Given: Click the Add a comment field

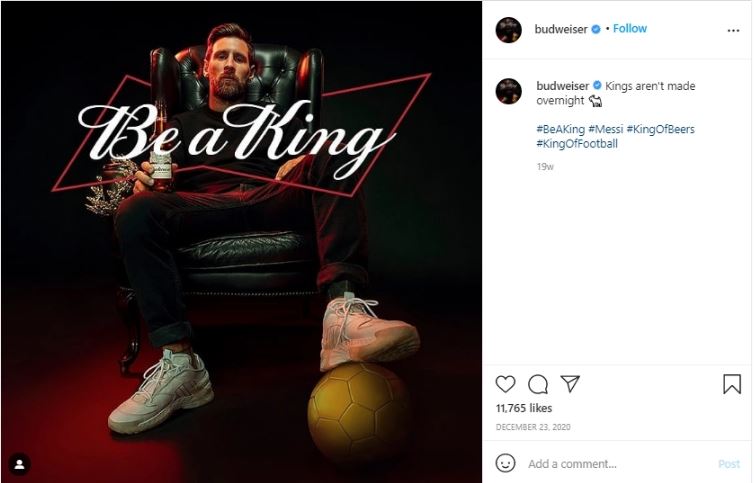Looking at the screenshot, I should click(x=600, y=464).
